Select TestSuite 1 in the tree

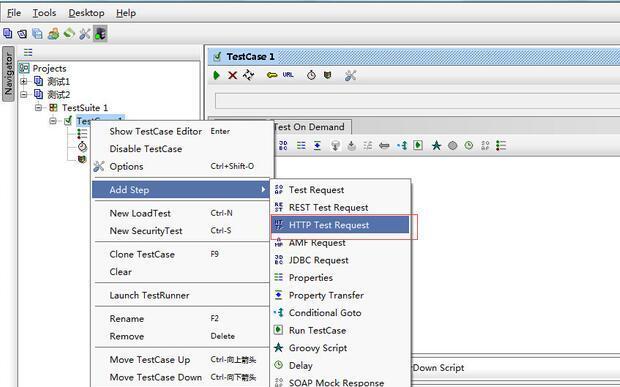[85, 108]
